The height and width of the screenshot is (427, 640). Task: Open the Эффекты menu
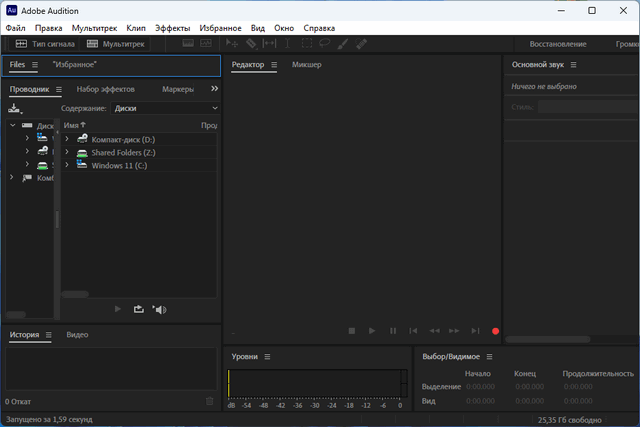pyautogui.click(x=172, y=28)
